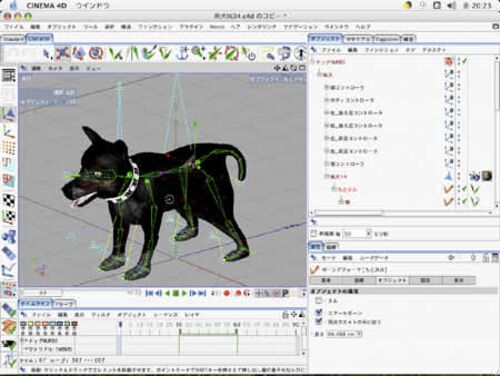This screenshot has width=500, height=376.
Task: Click the checkerboard texture icon in the left sidebar
Action: point(9,200)
